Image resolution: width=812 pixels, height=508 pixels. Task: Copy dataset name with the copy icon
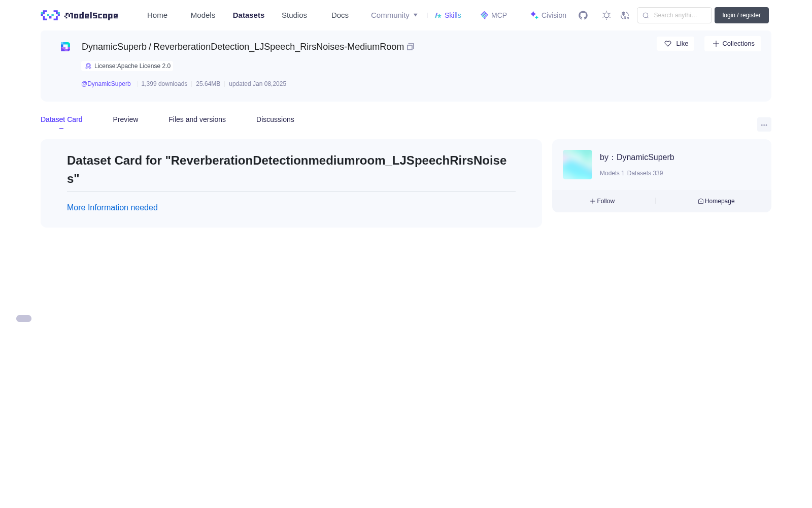pyautogui.click(x=411, y=47)
